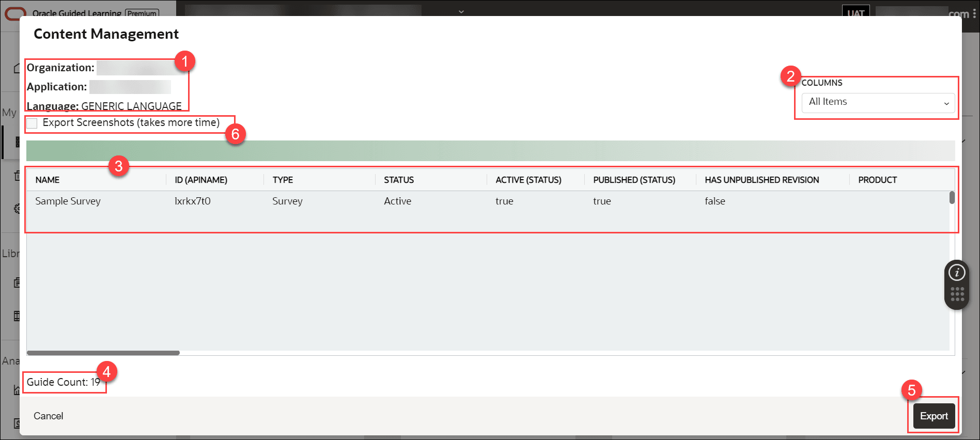Click the UAT badge in top header
Image resolution: width=980 pixels, height=440 pixels.
tap(856, 12)
